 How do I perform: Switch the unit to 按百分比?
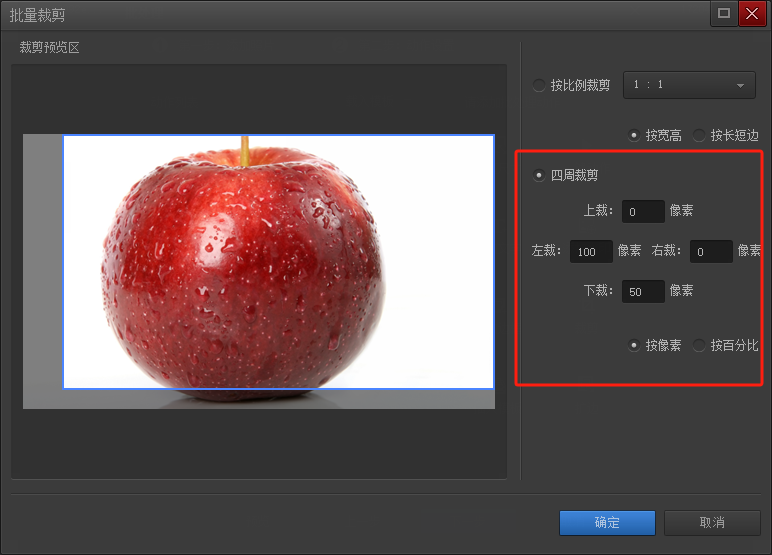point(699,345)
